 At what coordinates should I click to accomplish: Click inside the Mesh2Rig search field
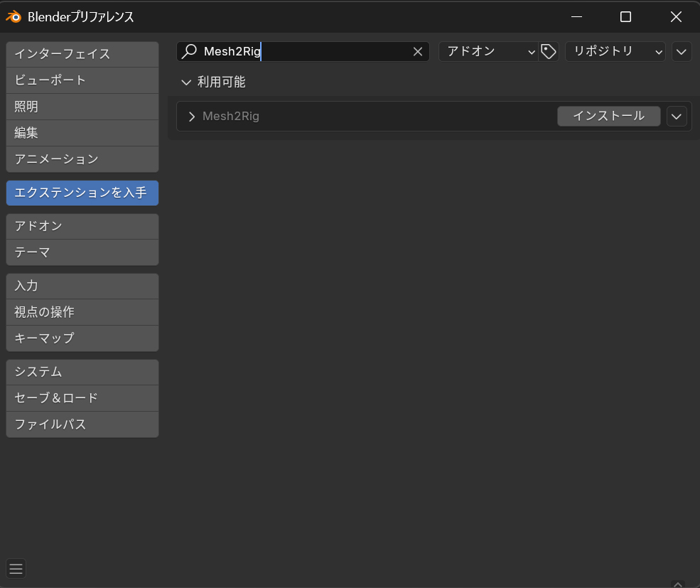[x=303, y=51]
